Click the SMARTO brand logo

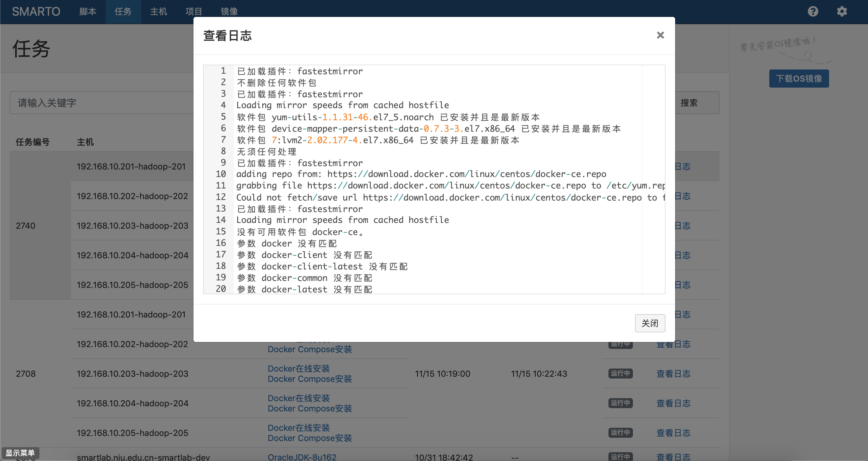[x=36, y=11]
